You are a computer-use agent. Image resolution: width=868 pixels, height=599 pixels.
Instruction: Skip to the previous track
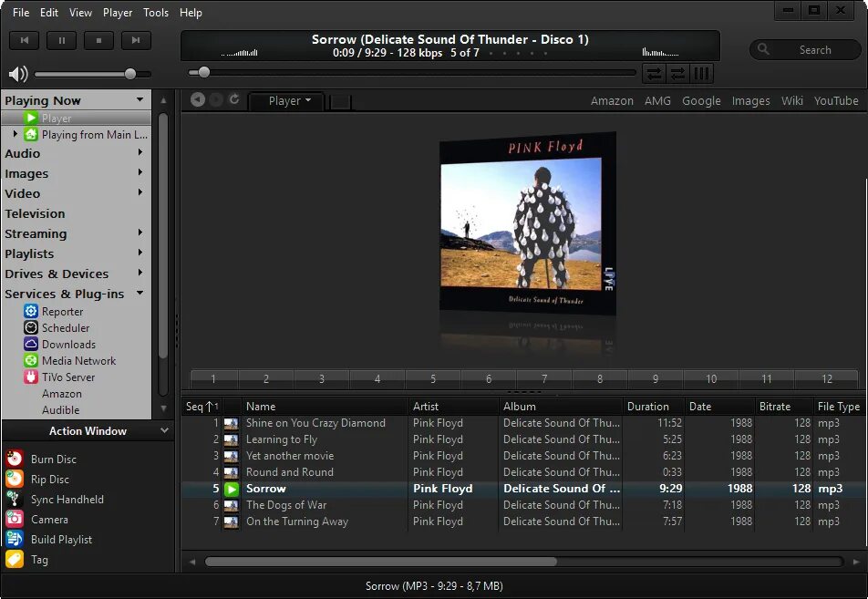[25, 40]
